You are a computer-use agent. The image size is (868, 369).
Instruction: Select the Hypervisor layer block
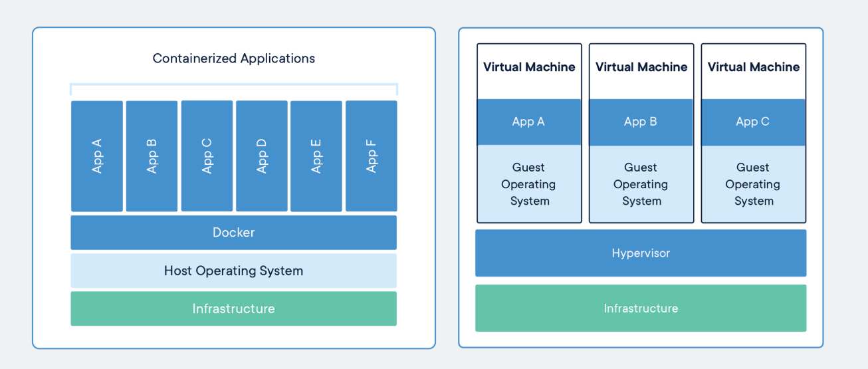[641, 253]
